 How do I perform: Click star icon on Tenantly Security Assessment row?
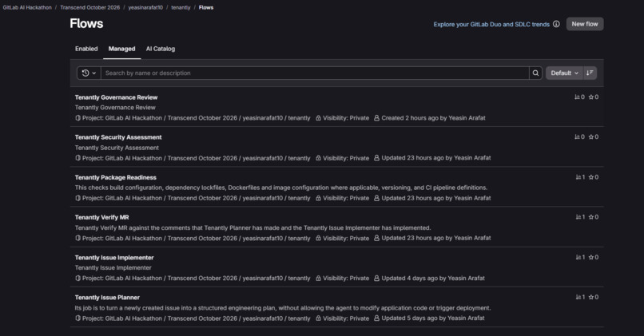pyautogui.click(x=591, y=137)
